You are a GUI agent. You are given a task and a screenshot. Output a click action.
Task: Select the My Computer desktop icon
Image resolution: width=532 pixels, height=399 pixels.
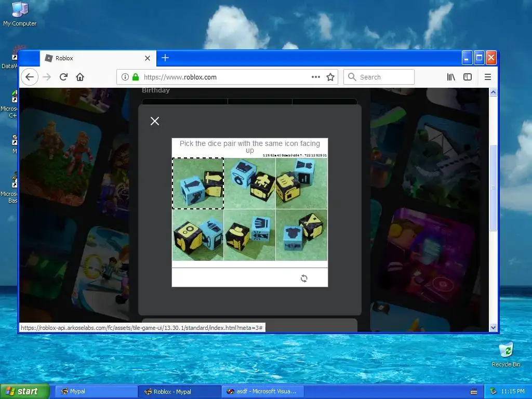[20, 14]
